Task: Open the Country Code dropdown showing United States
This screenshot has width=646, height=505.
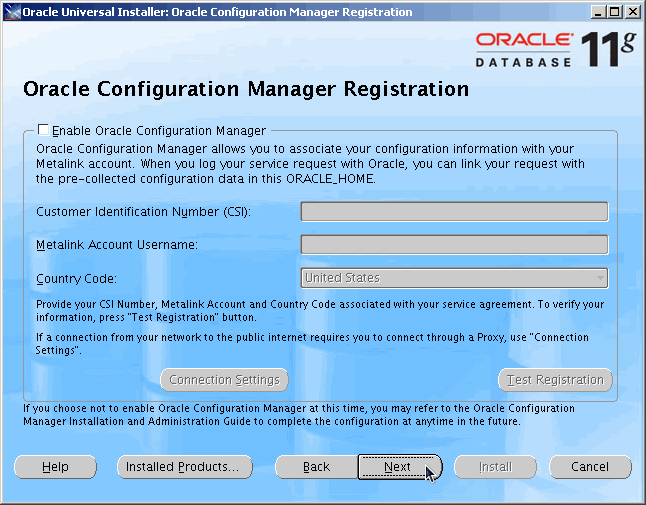Action: point(448,278)
